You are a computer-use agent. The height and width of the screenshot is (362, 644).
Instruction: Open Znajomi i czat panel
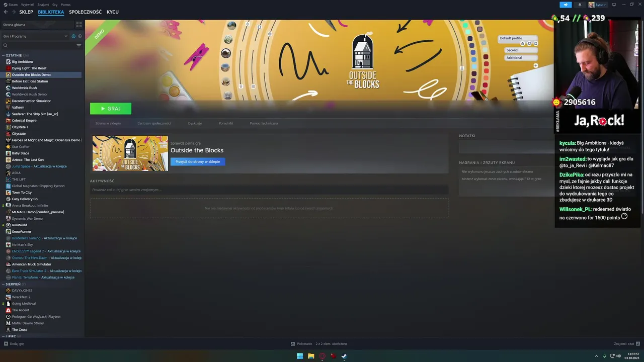pos(627,344)
